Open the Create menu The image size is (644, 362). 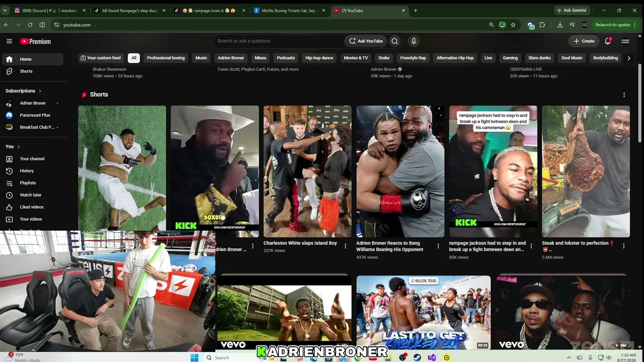pos(584,41)
